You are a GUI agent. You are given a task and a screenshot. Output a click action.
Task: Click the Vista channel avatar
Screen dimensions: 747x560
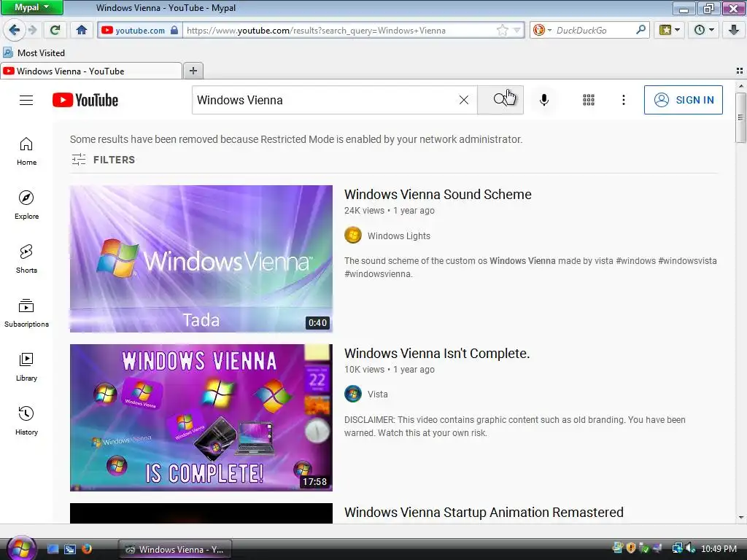(353, 394)
